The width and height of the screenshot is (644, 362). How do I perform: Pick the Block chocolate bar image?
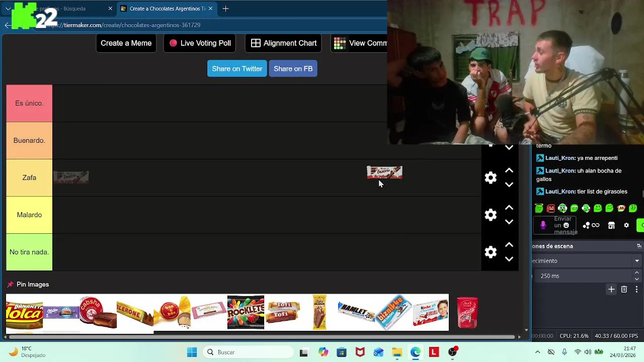319,313
